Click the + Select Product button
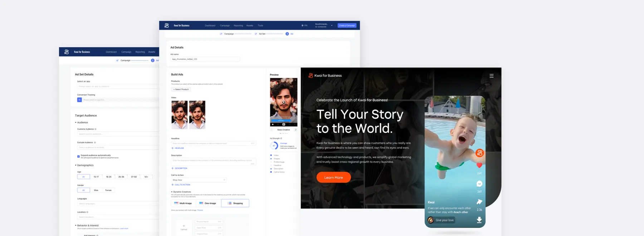 click(x=181, y=89)
